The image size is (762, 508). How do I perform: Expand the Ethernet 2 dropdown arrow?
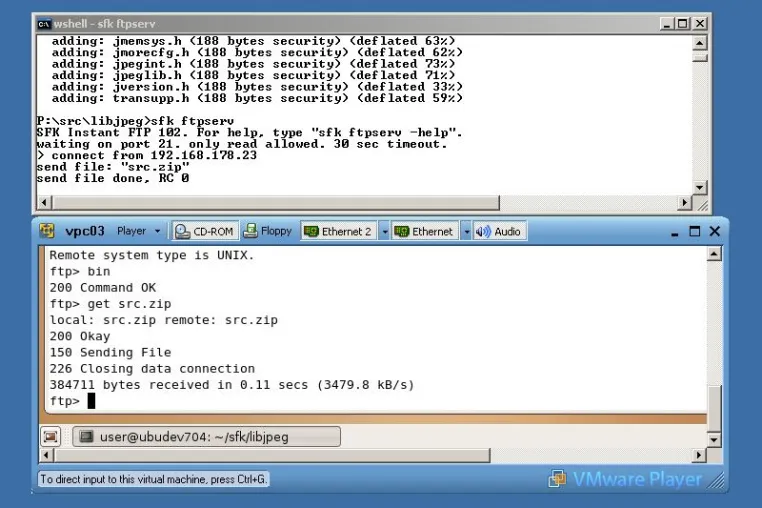pos(384,231)
